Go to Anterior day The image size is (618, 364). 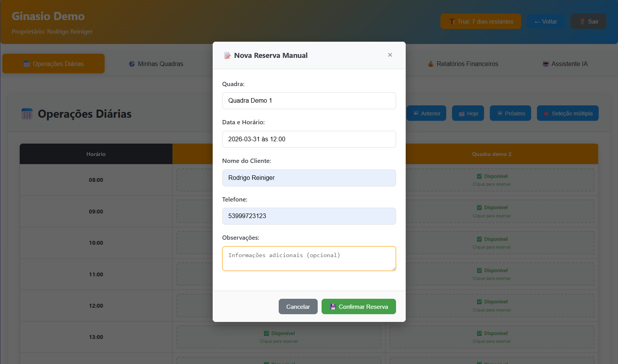pyautogui.click(x=427, y=113)
